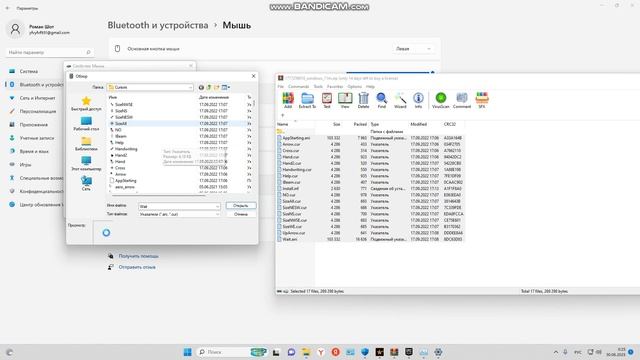
Task: Click the Отмена button in Обзор dialog
Action: 241,214
